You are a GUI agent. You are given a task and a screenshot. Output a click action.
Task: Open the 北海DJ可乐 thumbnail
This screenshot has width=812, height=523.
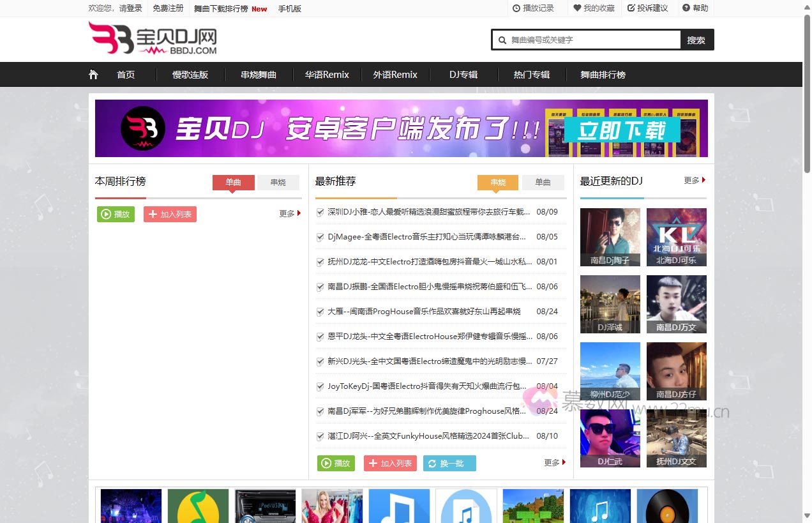point(676,237)
